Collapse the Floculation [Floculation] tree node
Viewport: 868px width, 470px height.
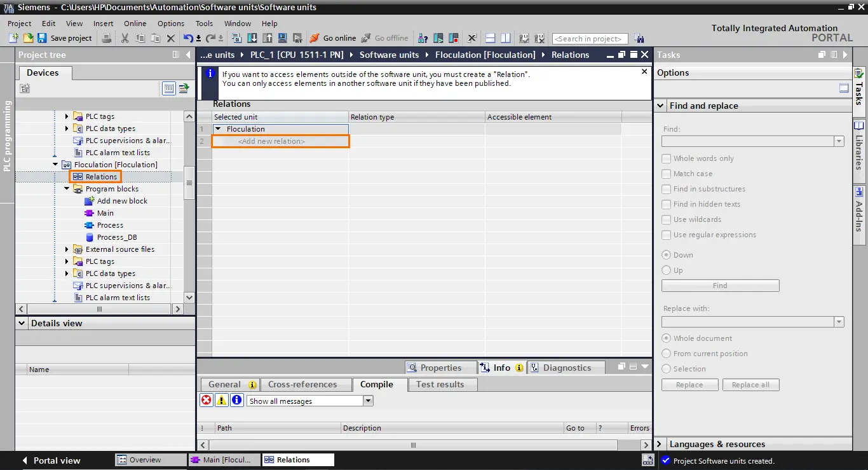pyautogui.click(x=55, y=165)
